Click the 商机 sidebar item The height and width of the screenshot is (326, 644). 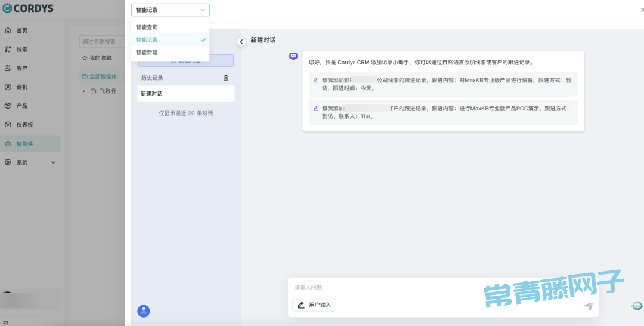point(21,87)
